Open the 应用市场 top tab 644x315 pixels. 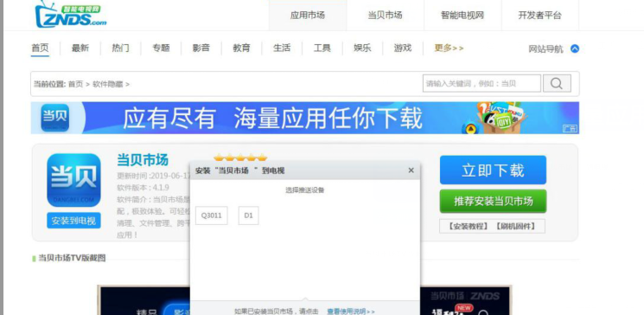[x=307, y=16]
